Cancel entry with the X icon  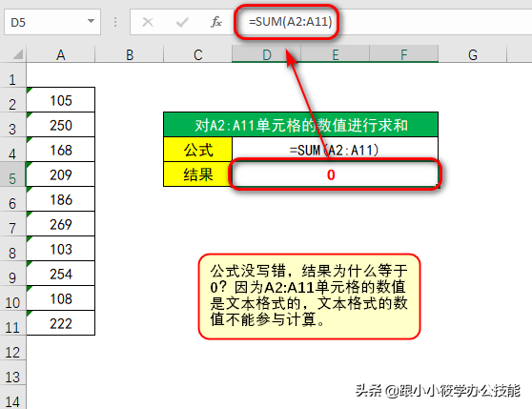click(148, 22)
